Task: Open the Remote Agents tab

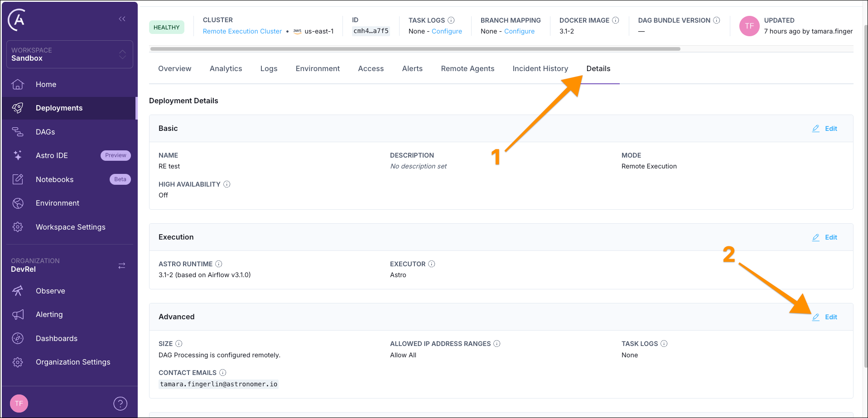Action: tap(468, 68)
